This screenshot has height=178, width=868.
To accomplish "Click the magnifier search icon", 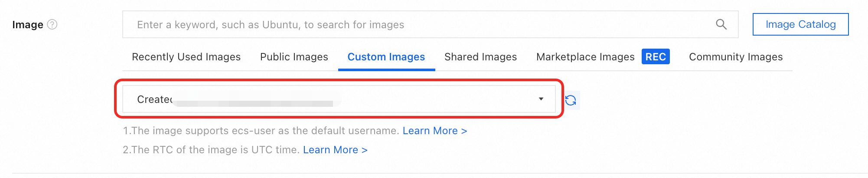I will (721, 24).
